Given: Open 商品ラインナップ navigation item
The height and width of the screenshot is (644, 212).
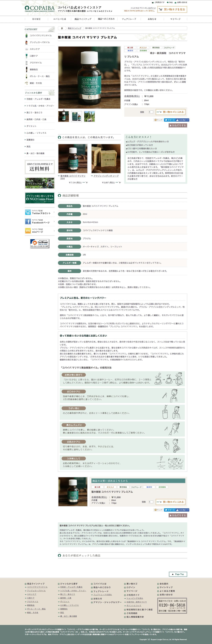Looking at the screenshot, I should click(x=83, y=19).
